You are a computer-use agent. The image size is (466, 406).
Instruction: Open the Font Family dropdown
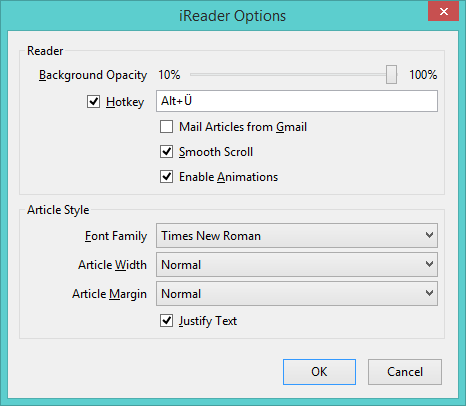coord(297,236)
